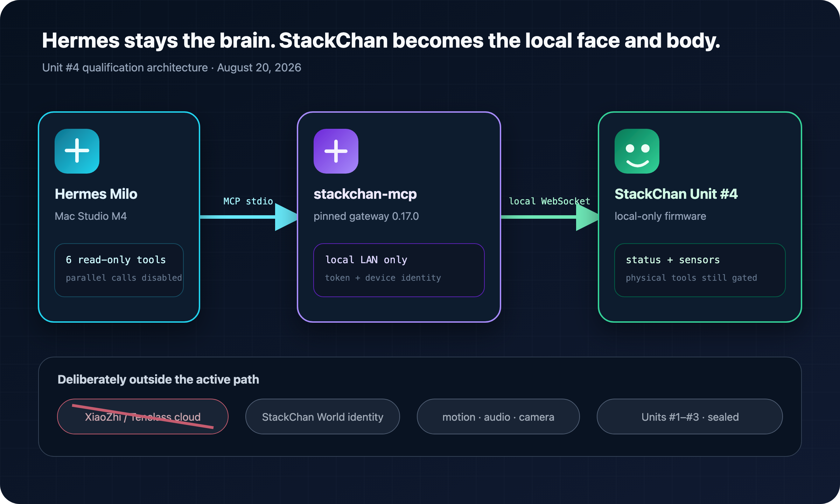Select the "StackChan World identity" pill
Screen dimensions: 840x504
tap(323, 416)
